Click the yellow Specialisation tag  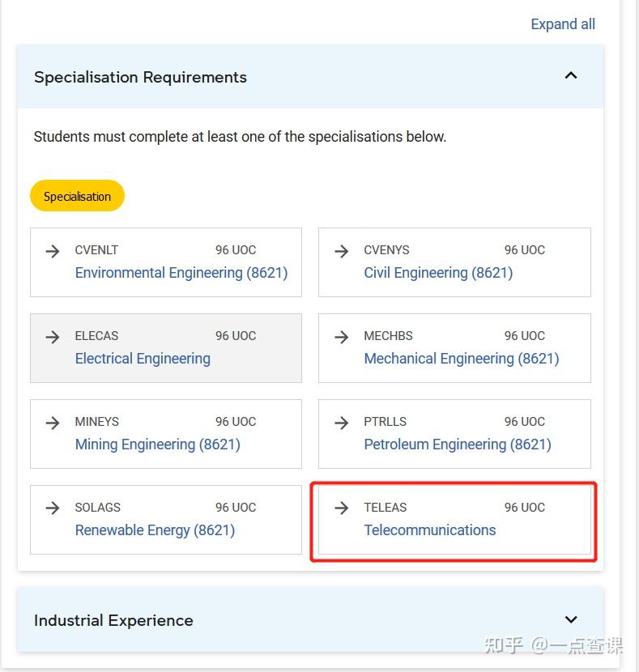click(x=77, y=196)
